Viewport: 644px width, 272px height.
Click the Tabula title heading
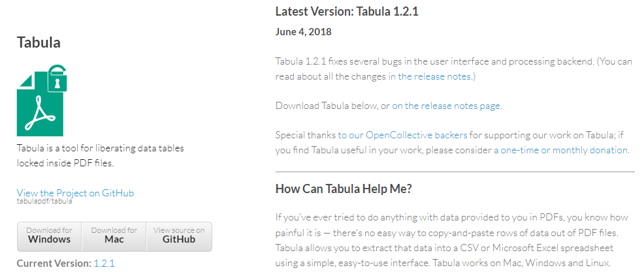(39, 43)
